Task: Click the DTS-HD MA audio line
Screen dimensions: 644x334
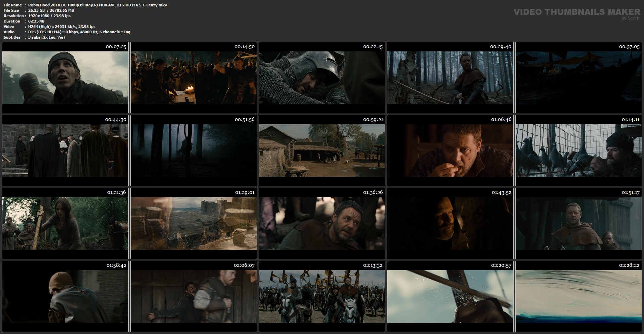Action: (x=79, y=32)
